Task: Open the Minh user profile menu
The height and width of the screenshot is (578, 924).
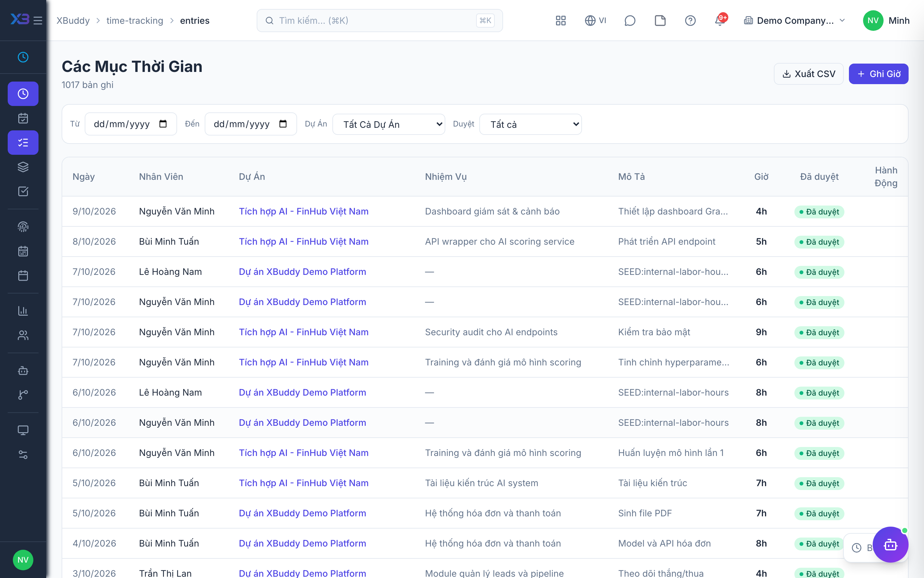Action: [886, 20]
